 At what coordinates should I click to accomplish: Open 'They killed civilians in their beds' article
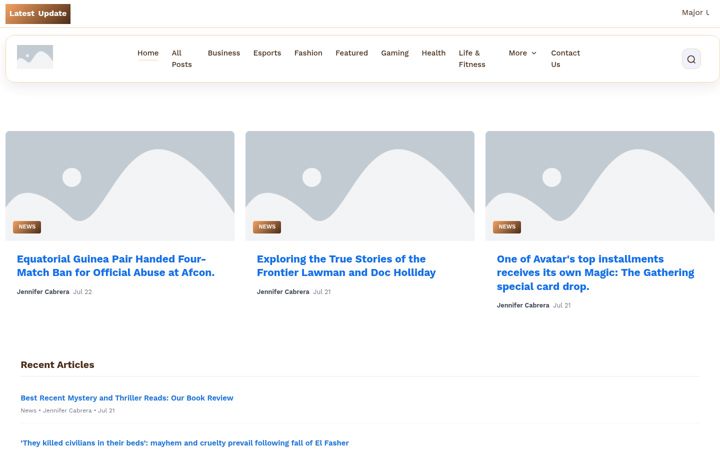click(185, 443)
